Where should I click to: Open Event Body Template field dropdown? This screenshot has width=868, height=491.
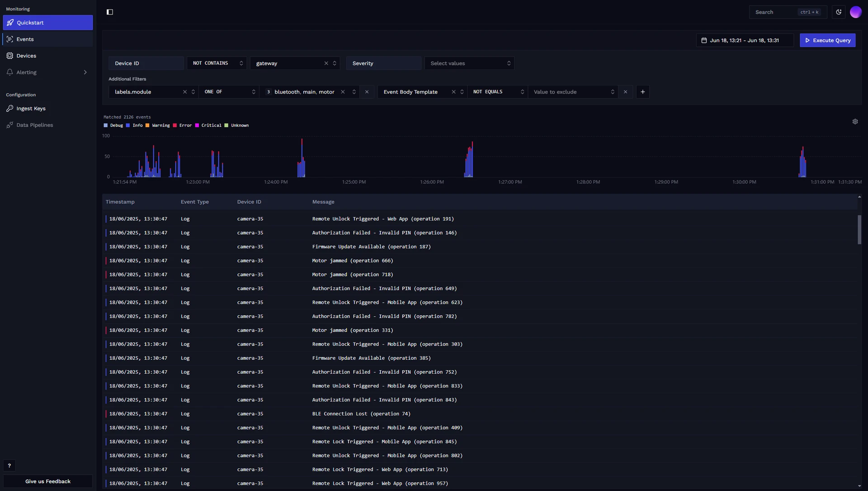(462, 92)
